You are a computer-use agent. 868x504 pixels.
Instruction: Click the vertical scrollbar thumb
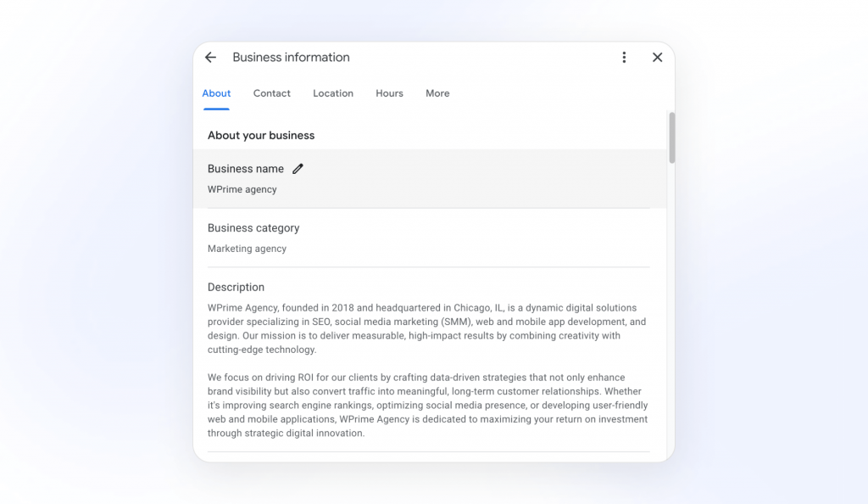[x=671, y=137]
